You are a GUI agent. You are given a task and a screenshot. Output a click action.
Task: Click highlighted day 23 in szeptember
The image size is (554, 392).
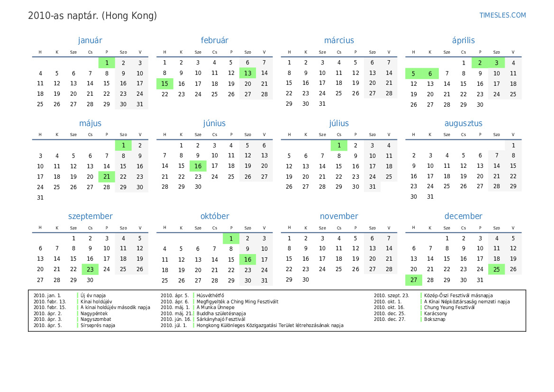90,269
